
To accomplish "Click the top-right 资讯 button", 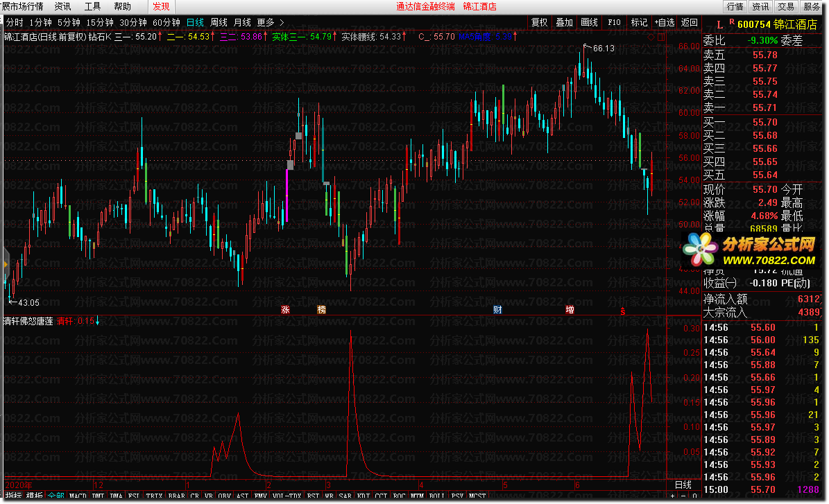I will (x=761, y=6).
